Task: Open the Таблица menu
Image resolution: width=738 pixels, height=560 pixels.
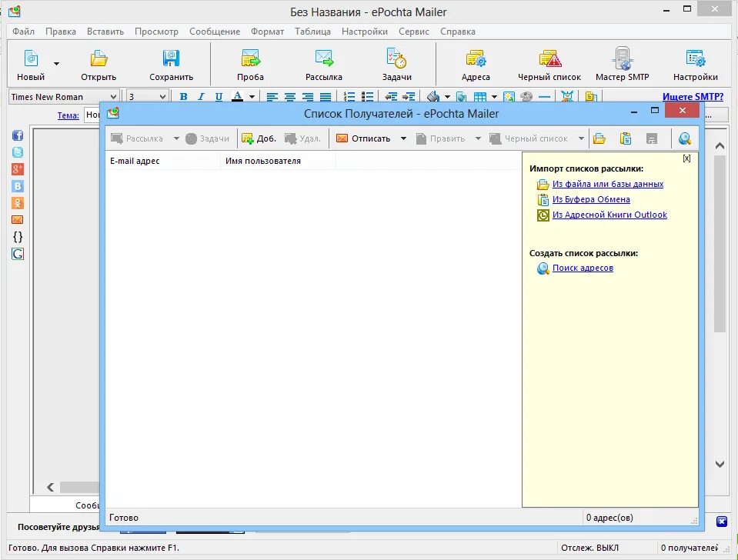Action: [x=312, y=32]
